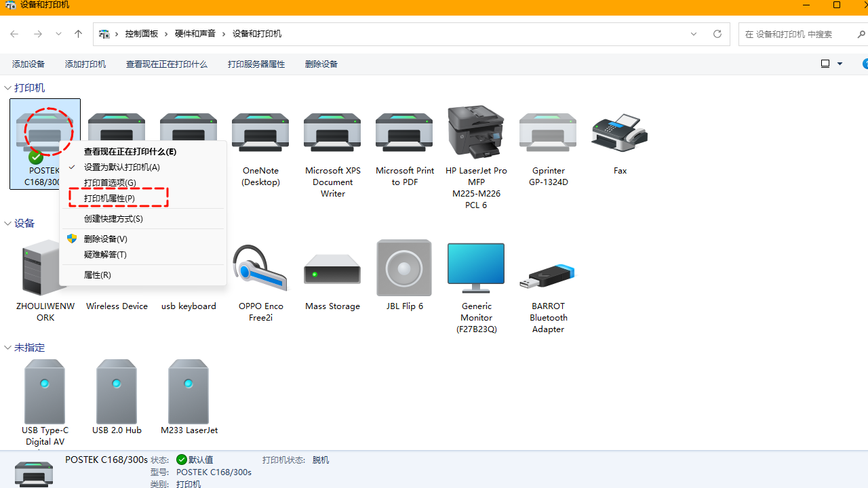Click 控制面板 in the address path
This screenshot has width=868, height=488.
[142, 34]
